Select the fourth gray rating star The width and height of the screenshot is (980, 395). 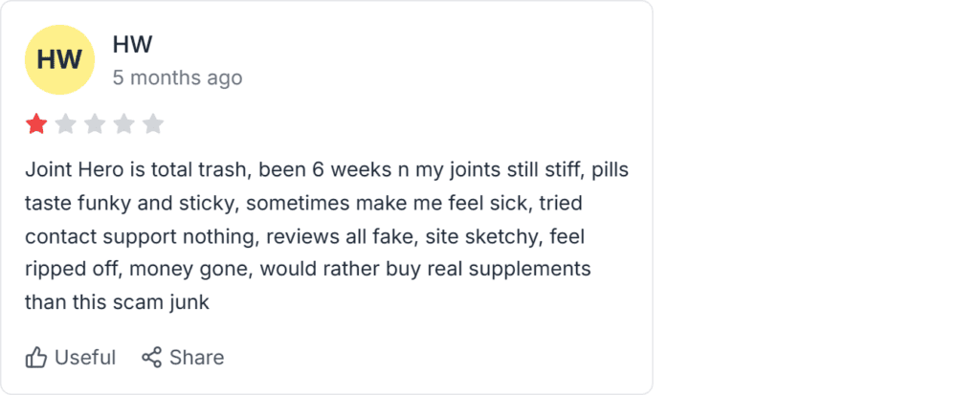click(x=123, y=124)
